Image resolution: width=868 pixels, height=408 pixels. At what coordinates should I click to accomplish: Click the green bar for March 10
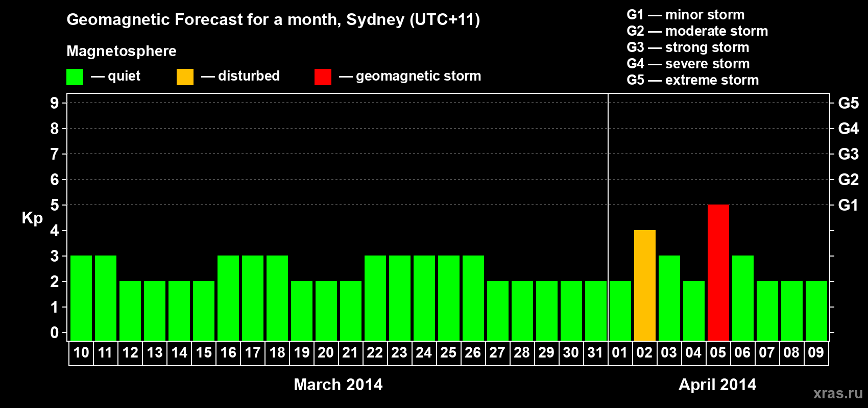coord(81,298)
